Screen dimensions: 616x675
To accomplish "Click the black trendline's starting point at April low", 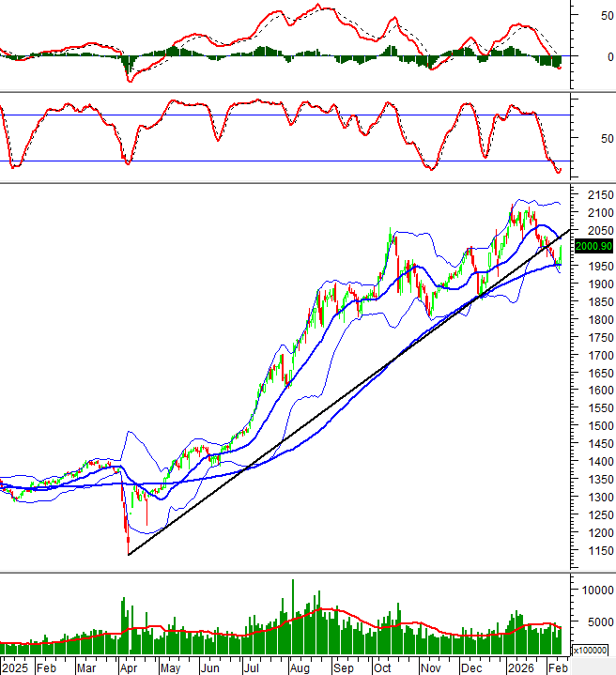I will click(129, 554).
